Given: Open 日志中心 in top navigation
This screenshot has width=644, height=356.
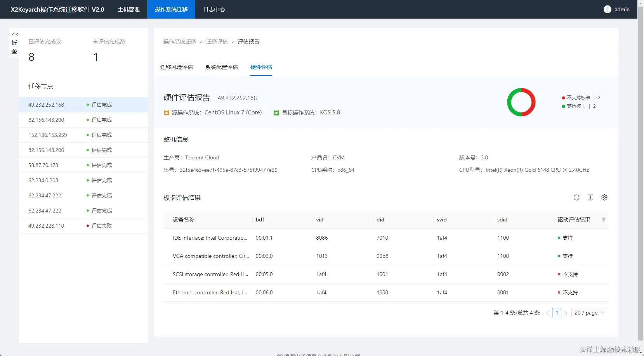Looking at the screenshot, I should (214, 9).
